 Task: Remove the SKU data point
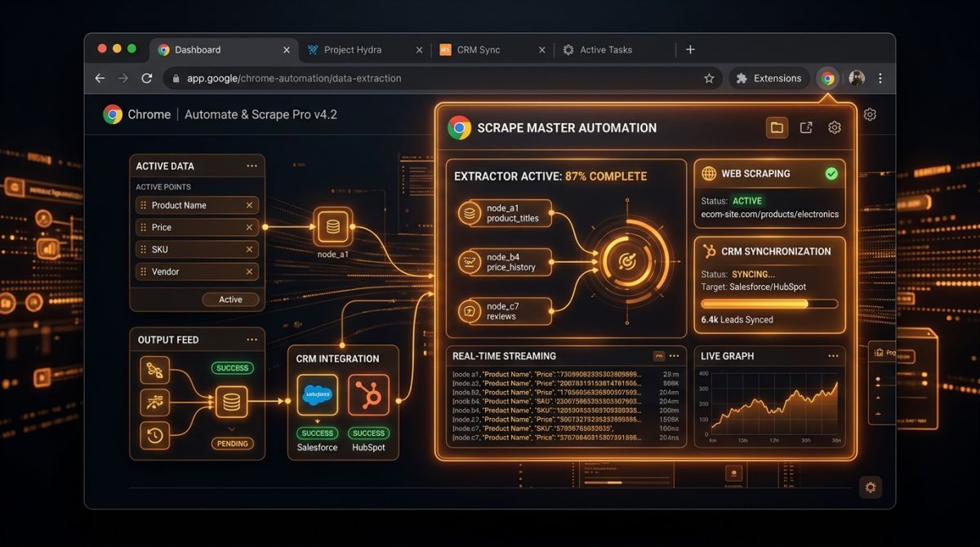250,250
